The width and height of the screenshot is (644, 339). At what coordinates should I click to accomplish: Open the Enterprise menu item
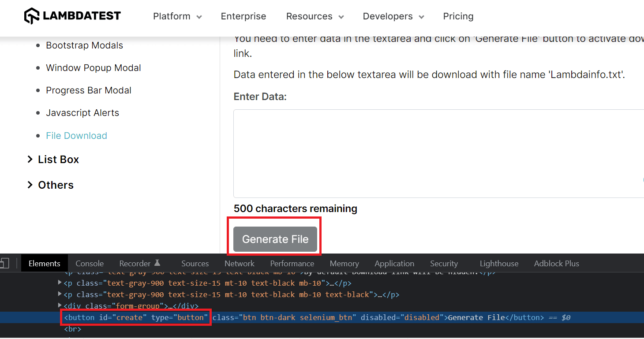[243, 16]
